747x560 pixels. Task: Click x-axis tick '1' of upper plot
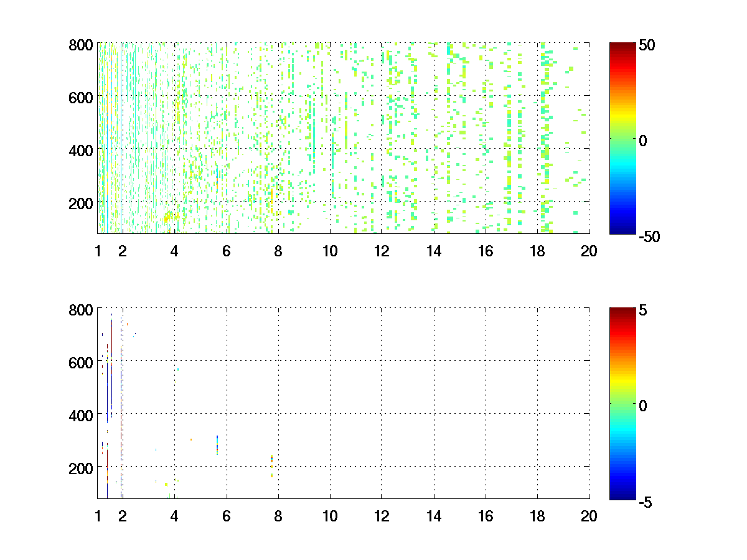coord(98,251)
